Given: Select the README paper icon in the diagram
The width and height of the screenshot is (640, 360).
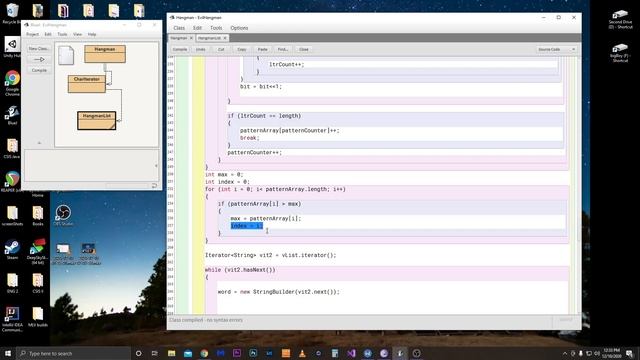Looking at the screenshot, I should pos(66,56).
